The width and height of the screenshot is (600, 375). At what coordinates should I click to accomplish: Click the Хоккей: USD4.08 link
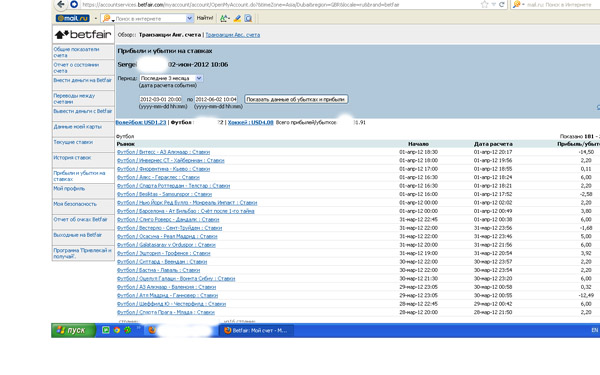coord(251,122)
